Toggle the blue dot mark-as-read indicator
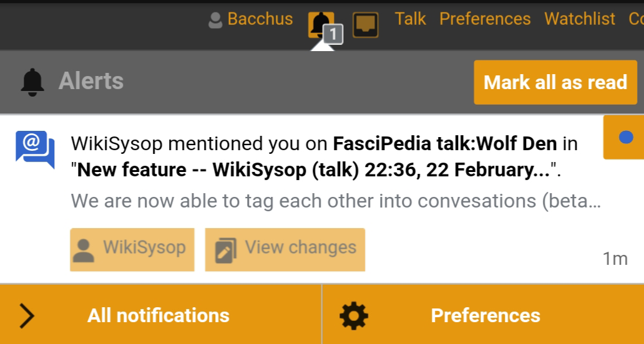Screen dimensions: 644x344 point(626,137)
